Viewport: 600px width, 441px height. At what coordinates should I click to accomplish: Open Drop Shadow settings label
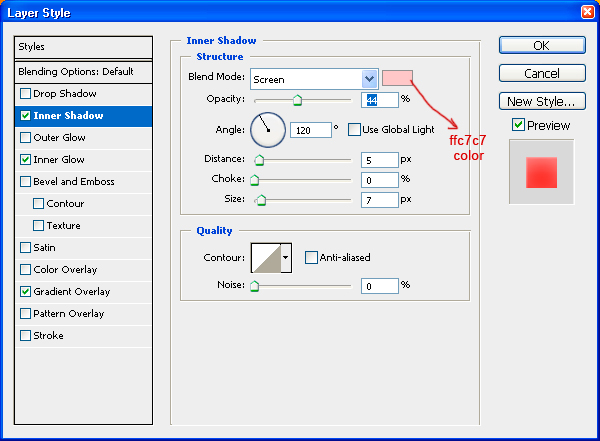[x=65, y=93]
